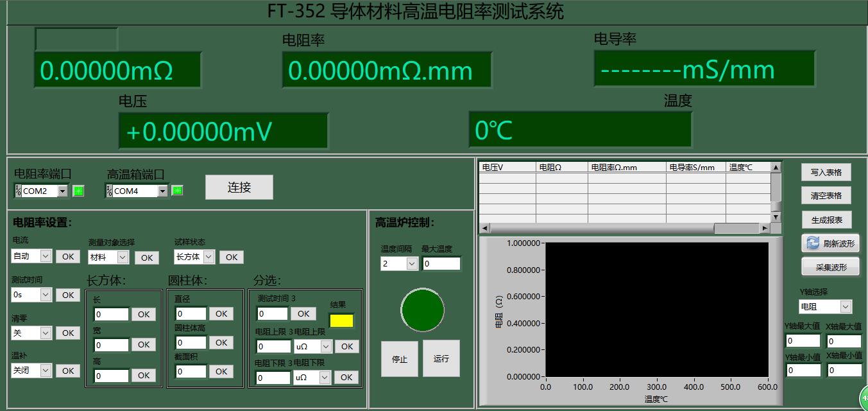Open the 温度间隔 dropdown
This screenshot has height=411, width=868.
(x=411, y=264)
